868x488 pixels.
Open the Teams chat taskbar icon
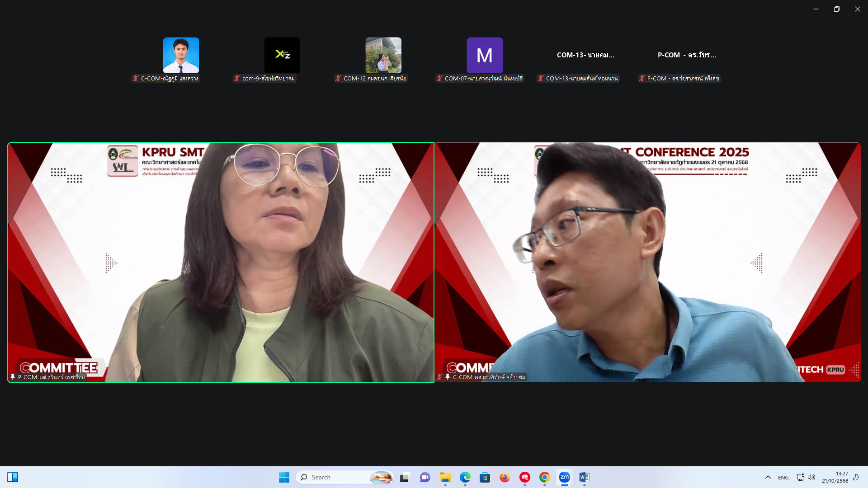(x=425, y=477)
